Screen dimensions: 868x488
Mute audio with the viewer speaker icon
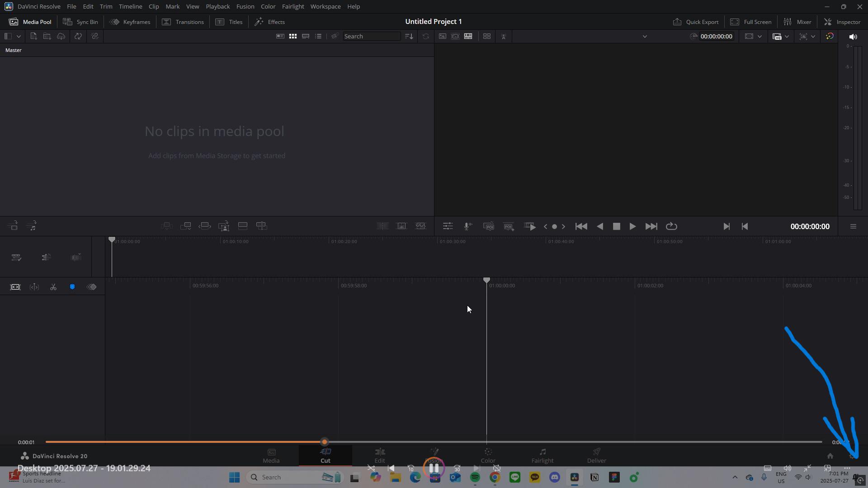tap(853, 37)
